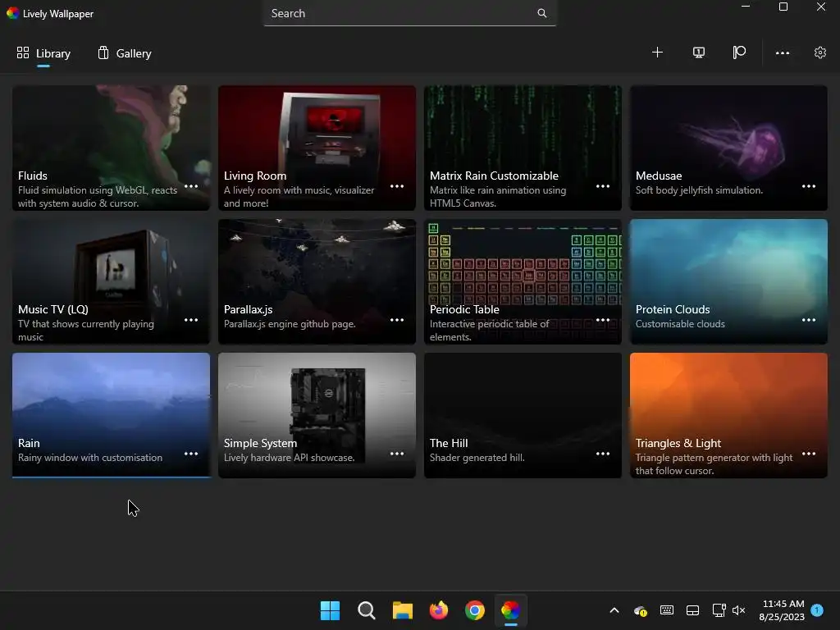840x630 pixels.
Task: Select the Medusae jellyfish thumbnail
Action: 728,148
